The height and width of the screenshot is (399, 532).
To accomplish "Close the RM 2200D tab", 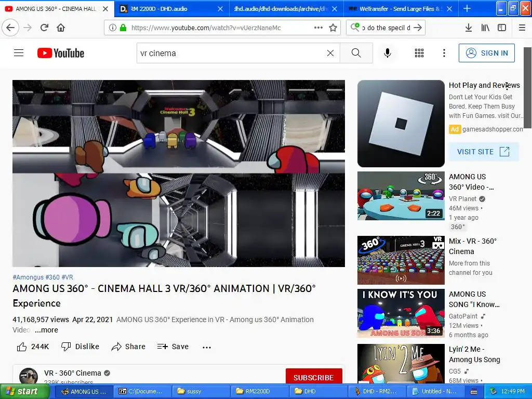I will tap(220, 9).
